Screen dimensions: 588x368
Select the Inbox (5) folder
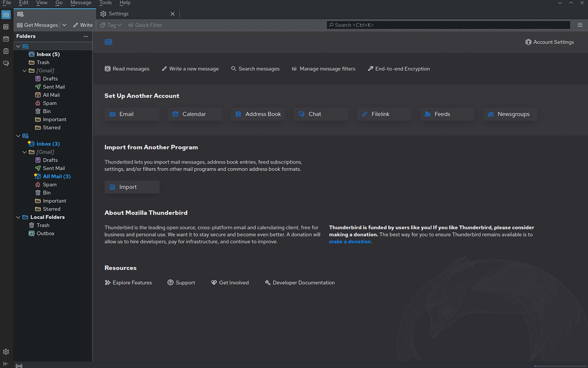[x=53, y=54]
